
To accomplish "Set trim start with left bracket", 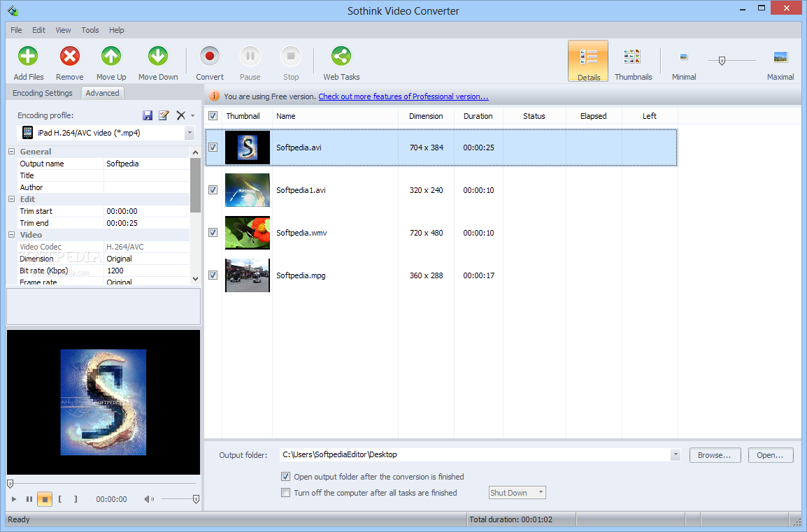I will click(60, 499).
